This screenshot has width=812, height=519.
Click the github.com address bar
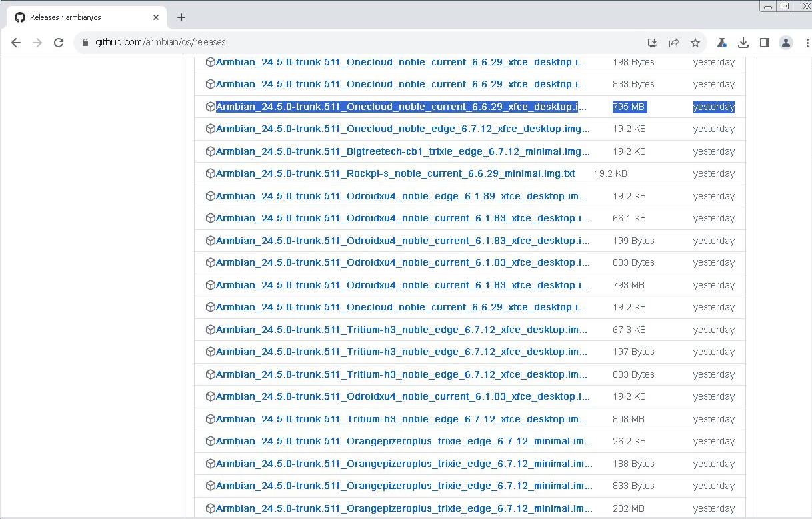[x=333, y=43]
